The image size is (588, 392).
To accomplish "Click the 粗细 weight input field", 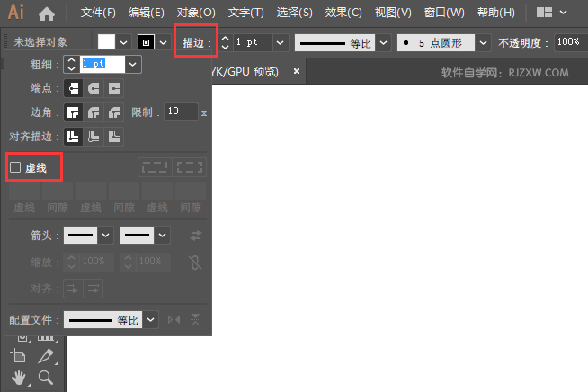I will [102, 64].
